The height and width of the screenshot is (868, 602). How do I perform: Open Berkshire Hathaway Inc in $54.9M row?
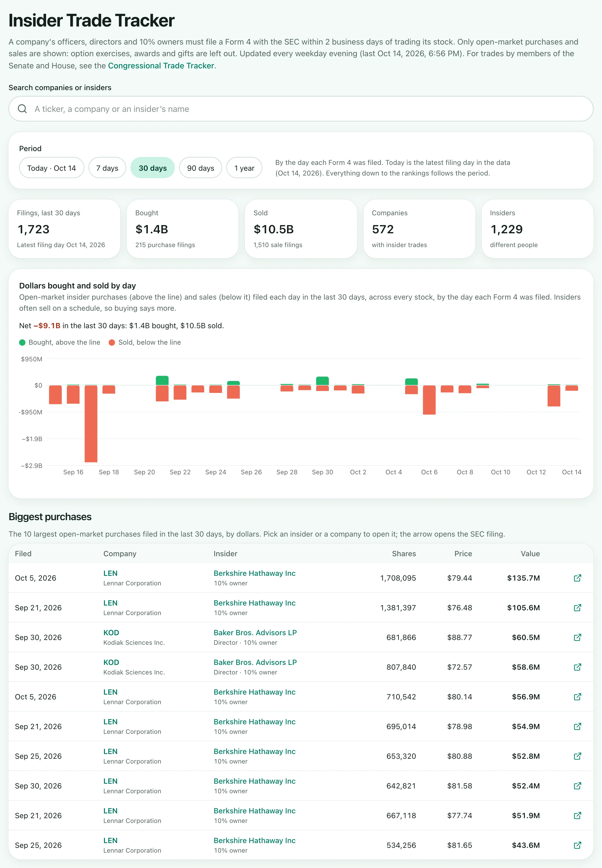coord(255,722)
